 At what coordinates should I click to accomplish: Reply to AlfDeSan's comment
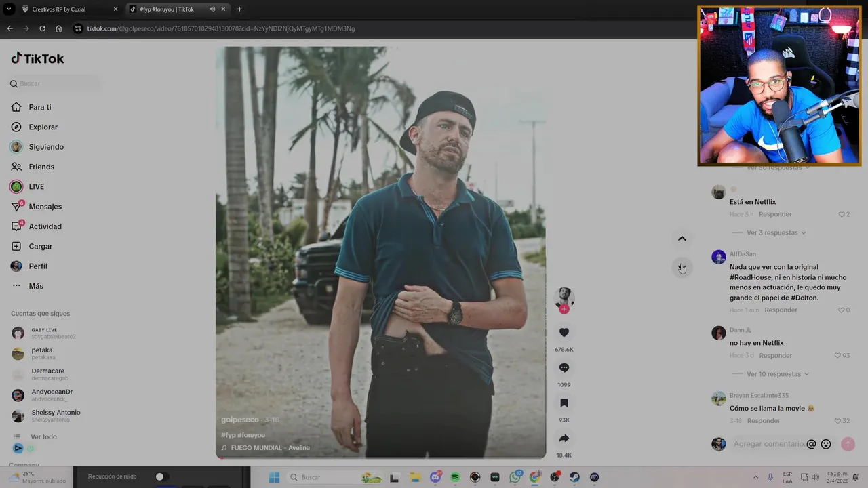781,310
